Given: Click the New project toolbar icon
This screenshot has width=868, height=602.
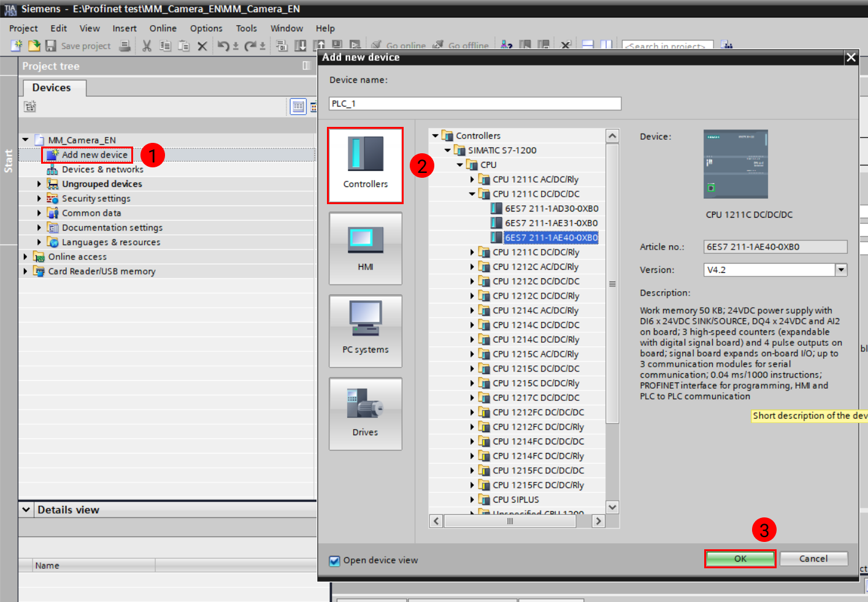Looking at the screenshot, I should [x=17, y=45].
